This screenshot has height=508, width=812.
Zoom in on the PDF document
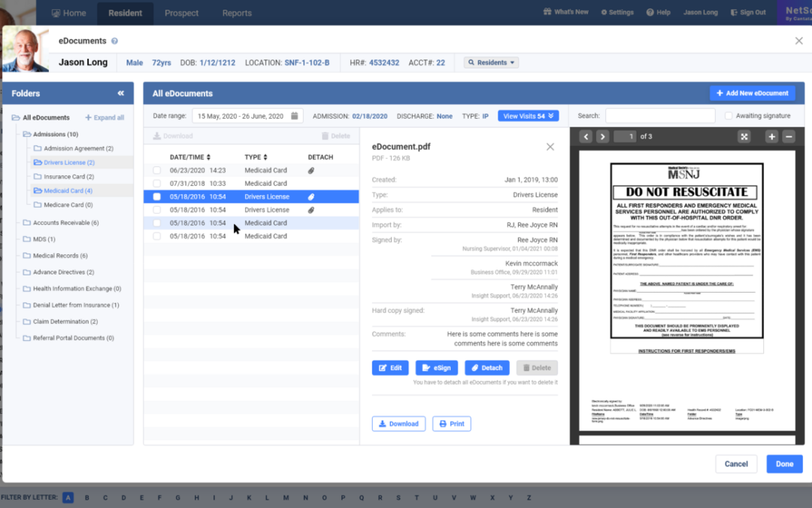point(771,136)
